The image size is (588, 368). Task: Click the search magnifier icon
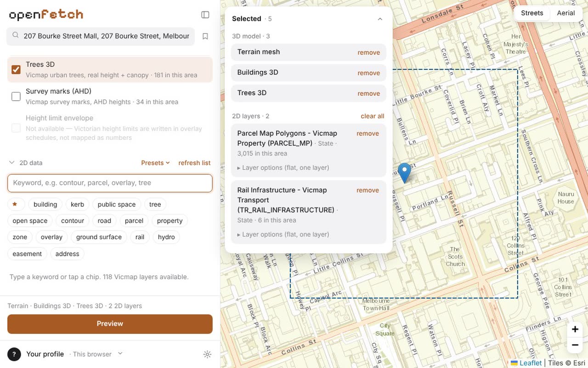coord(16,35)
